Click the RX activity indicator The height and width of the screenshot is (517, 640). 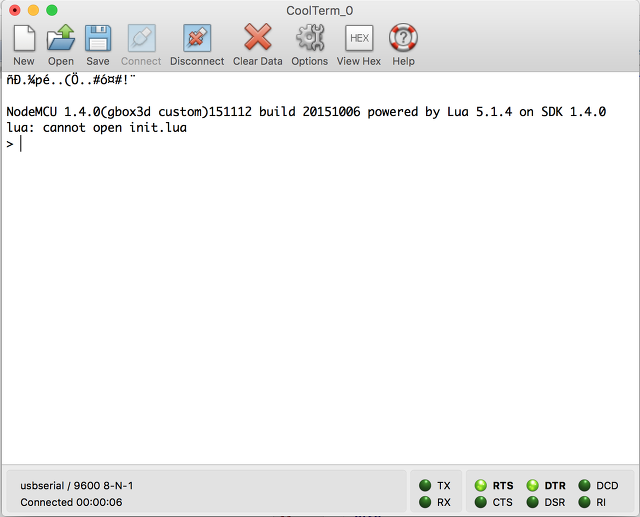click(x=425, y=501)
